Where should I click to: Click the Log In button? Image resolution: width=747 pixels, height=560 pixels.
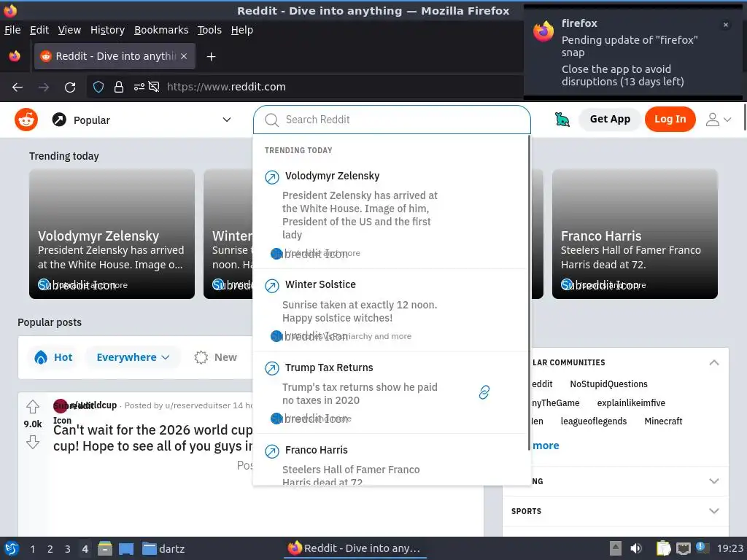[670, 119]
